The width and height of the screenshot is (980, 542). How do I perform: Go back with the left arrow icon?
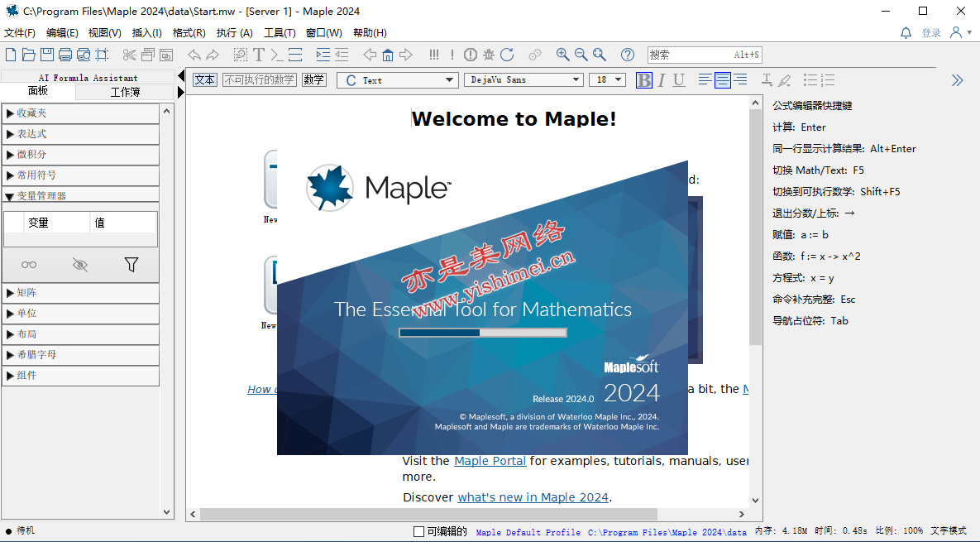[370, 55]
